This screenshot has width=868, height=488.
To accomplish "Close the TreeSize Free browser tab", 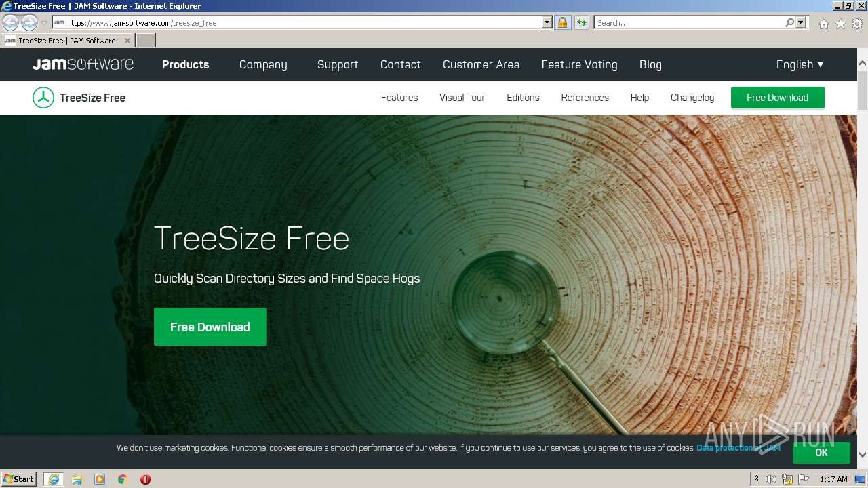I will (127, 41).
